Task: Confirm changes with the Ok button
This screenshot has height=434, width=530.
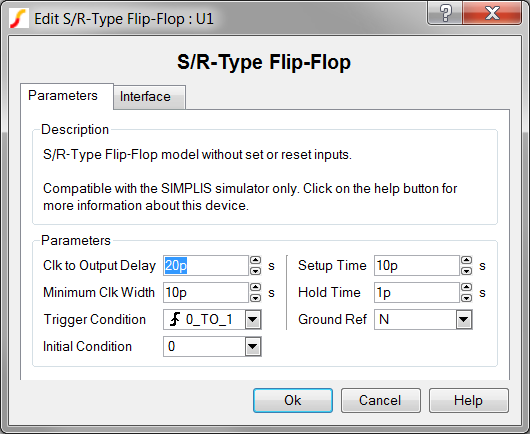Action: click(x=293, y=401)
